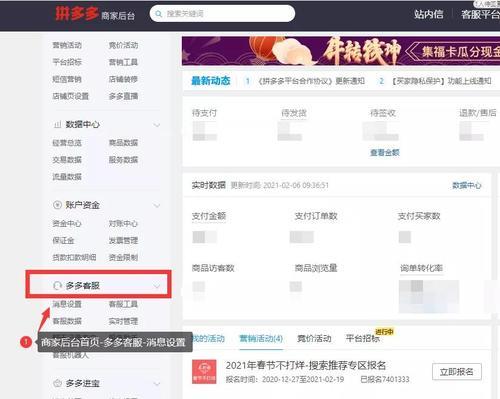The width and height of the screenshot is (500, 399).
Task: Open sidebar link 营销活动
Action: tap(67, 45)
